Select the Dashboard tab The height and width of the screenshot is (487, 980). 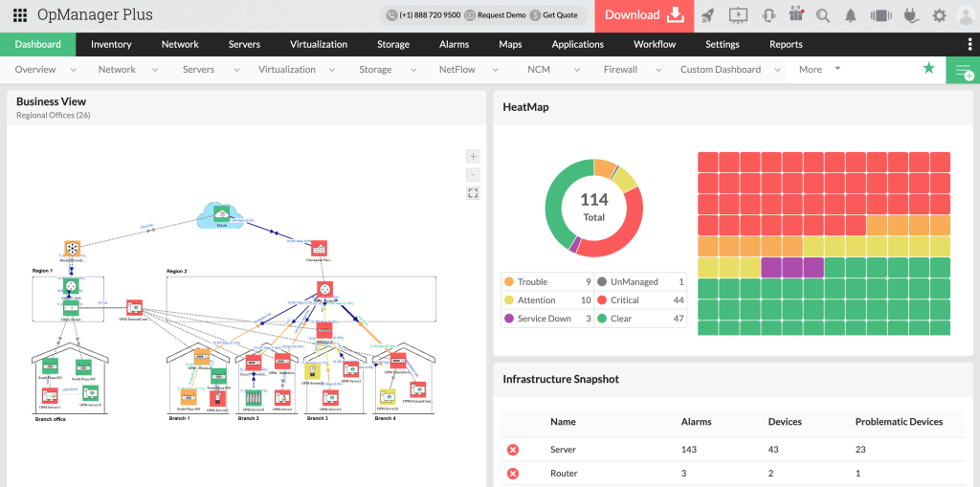(x=38, y=44)
